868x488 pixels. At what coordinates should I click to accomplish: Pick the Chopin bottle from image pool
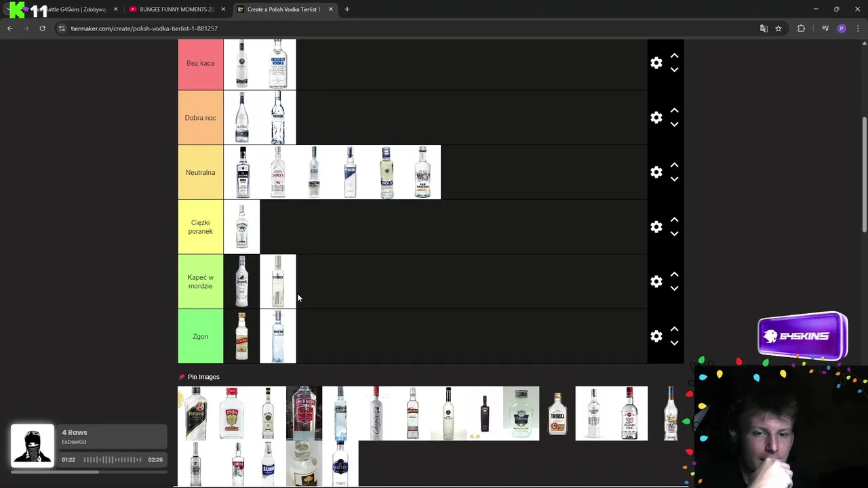coord(376,413)
